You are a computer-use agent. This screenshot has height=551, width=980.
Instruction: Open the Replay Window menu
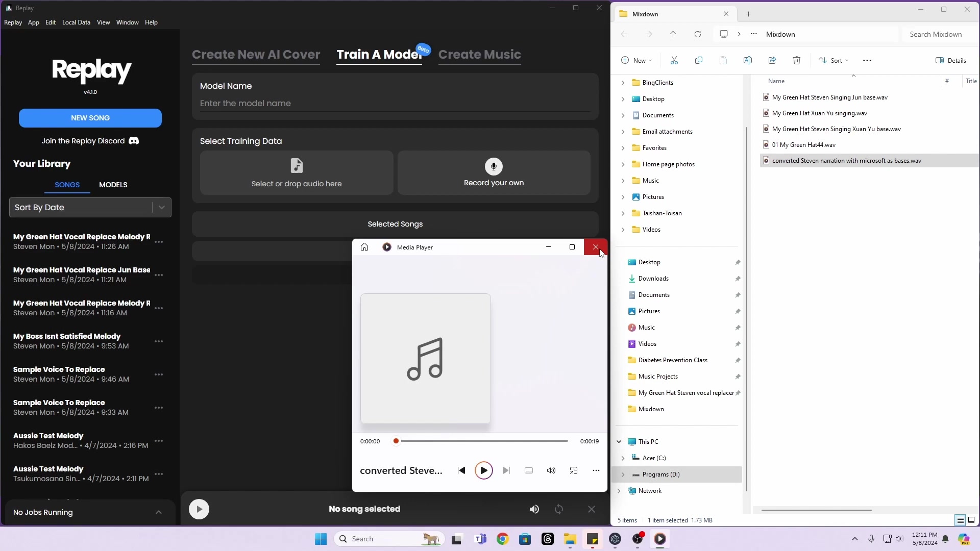127,22
